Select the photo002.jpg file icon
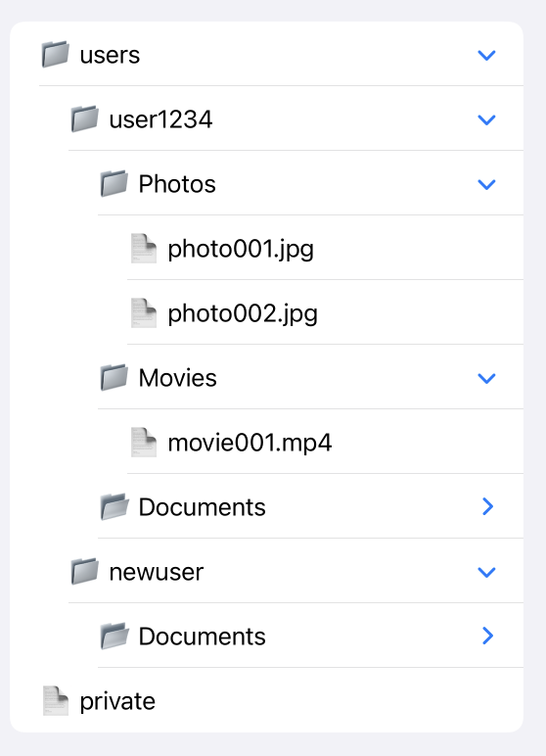 [144, 313]
